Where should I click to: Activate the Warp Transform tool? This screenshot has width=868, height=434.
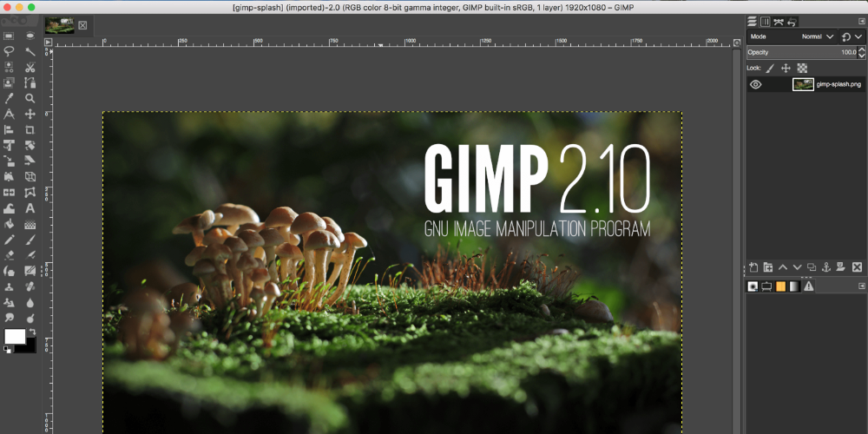(x=9, y=208)
